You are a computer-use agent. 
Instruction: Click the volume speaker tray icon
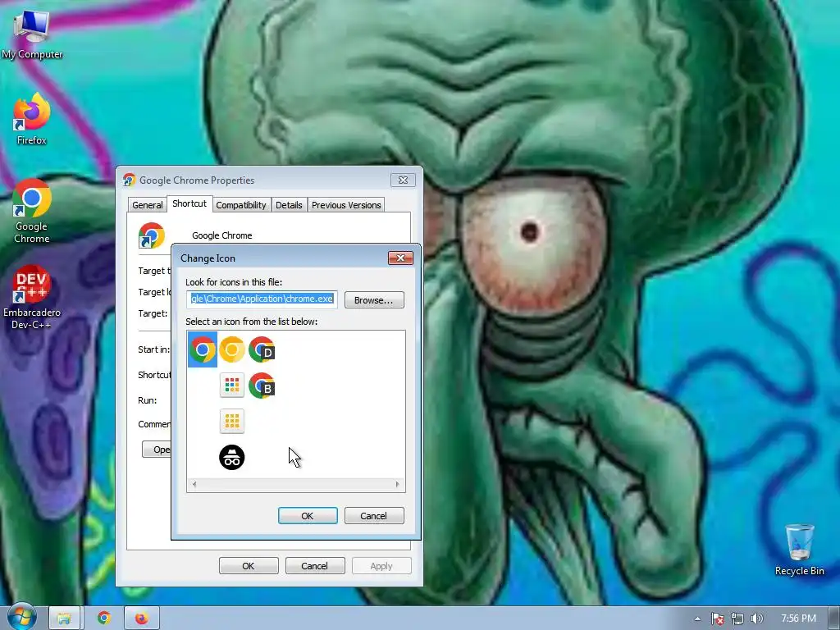tap(756, 619)
